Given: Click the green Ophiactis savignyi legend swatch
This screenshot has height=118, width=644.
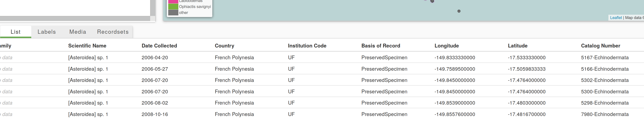Looking at the screenshot, I should pos(173,7).
